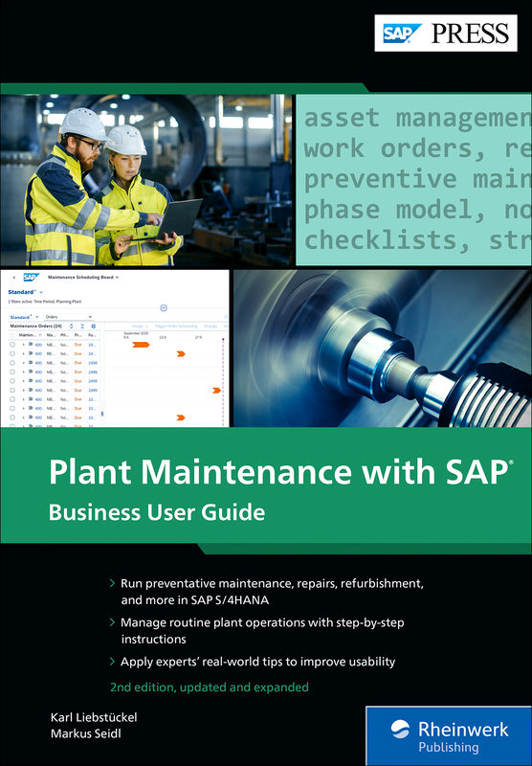The width and height of the screenshot is (532, 766).
Task: Click the order type icon in the RE... row
Action: pos(31,353)
